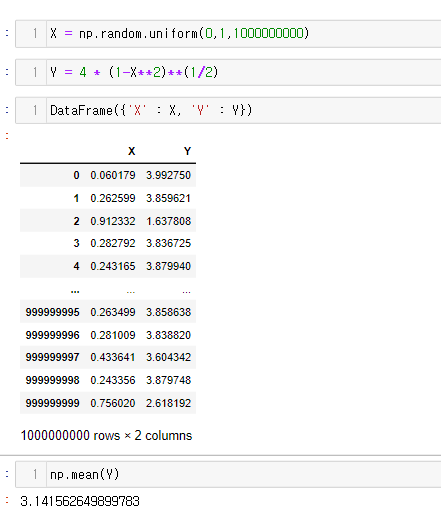Click row index 999999995

[53, 312]
